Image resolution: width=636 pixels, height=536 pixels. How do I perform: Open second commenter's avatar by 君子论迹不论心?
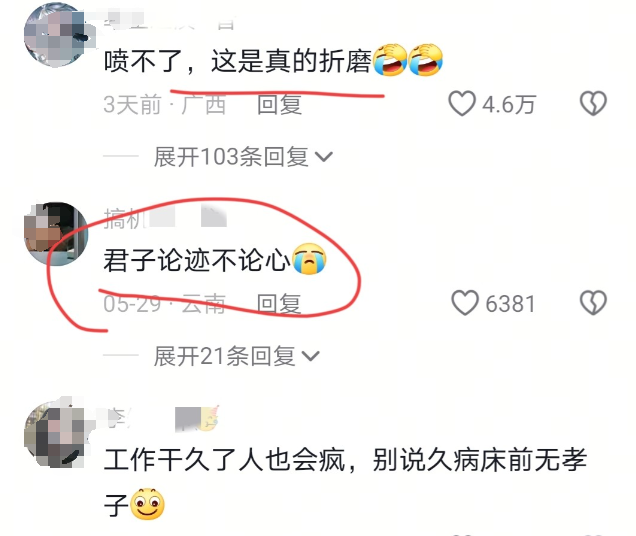(56, 234)
